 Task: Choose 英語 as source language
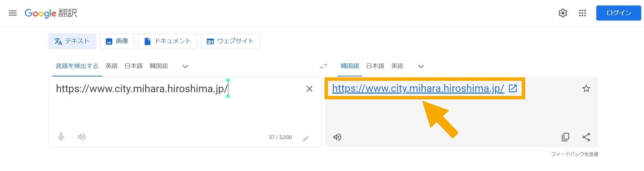[x=112, y=66]
